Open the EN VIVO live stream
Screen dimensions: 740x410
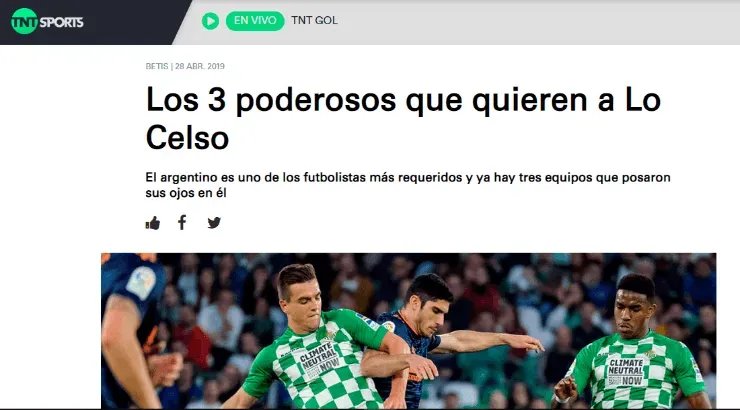pos(255,21)
